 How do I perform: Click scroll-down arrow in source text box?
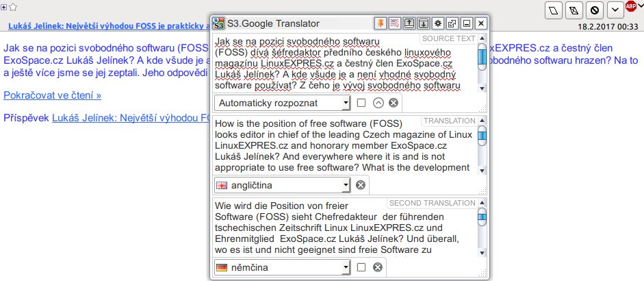pyautogui.click(x=482, y=88)
